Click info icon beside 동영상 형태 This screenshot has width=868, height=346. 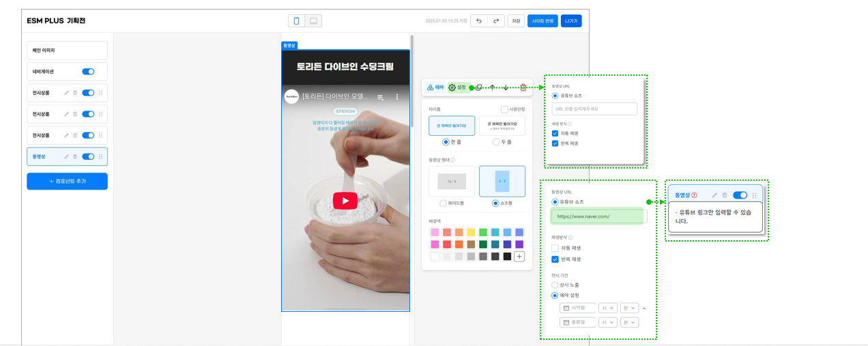point(452,160)
